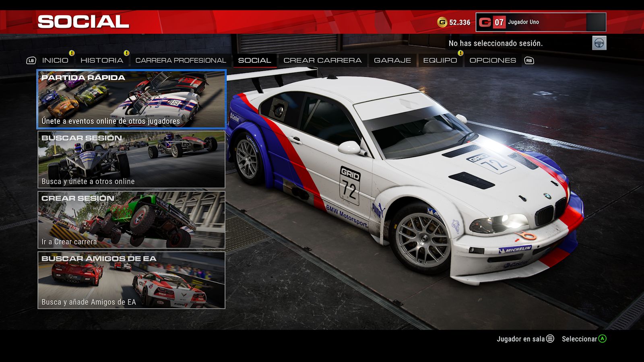Viewport: 644px width, 362px height.
Task: Click the Jugador Uno profile panel
Action: point(541,22)
